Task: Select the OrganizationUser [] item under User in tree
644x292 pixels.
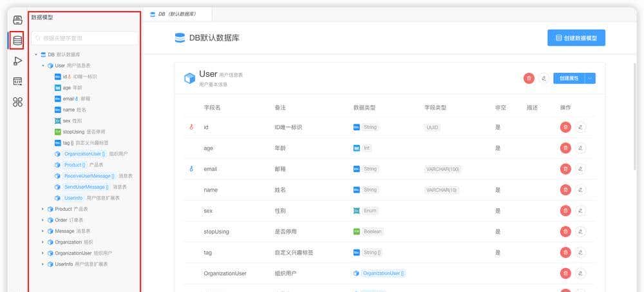Action: tap(91, 154)
